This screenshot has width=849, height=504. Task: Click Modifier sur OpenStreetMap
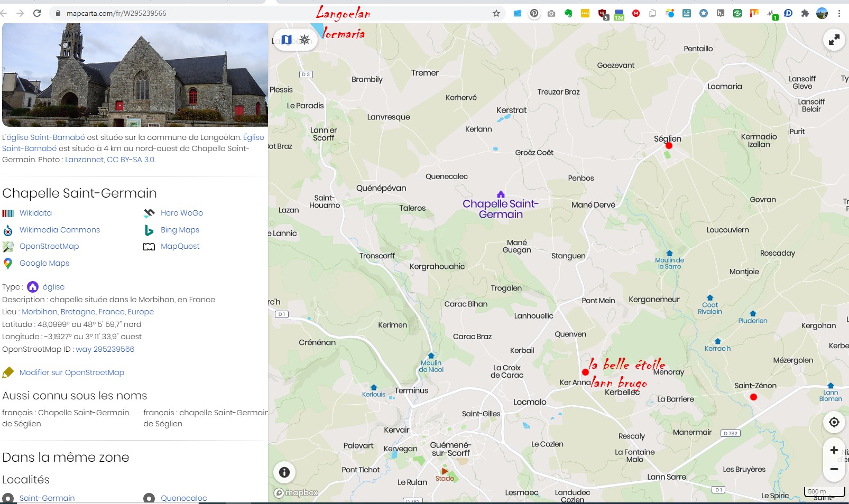(72, 372)
